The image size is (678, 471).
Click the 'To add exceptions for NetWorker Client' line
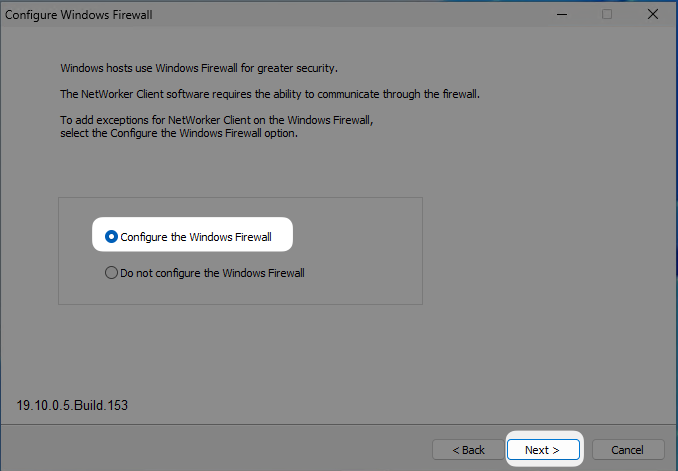click(x=216, y=119)
